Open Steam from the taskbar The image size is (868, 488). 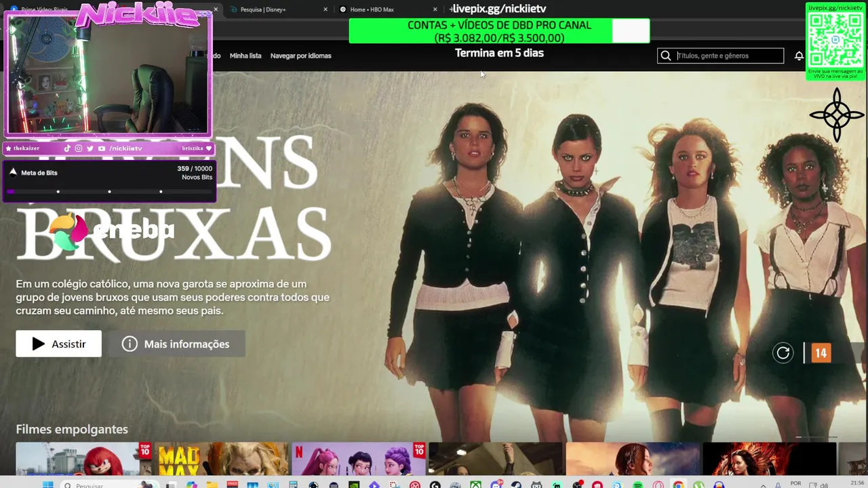click(516, 485)
